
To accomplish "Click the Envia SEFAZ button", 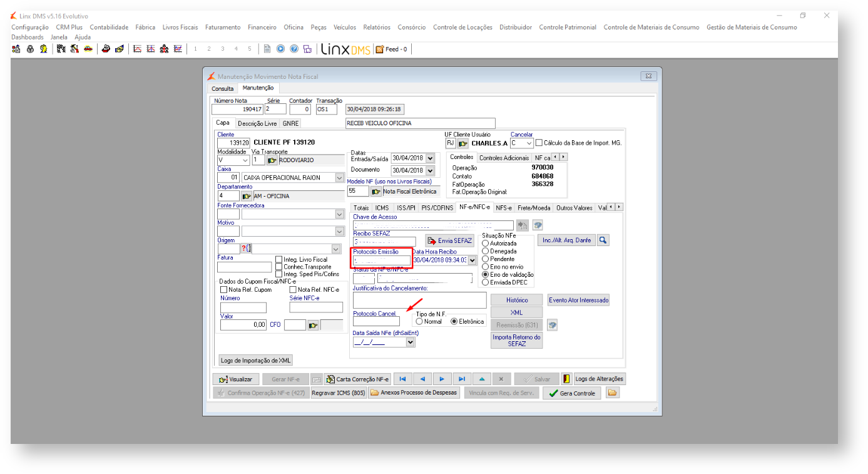I will coord(449,241).
